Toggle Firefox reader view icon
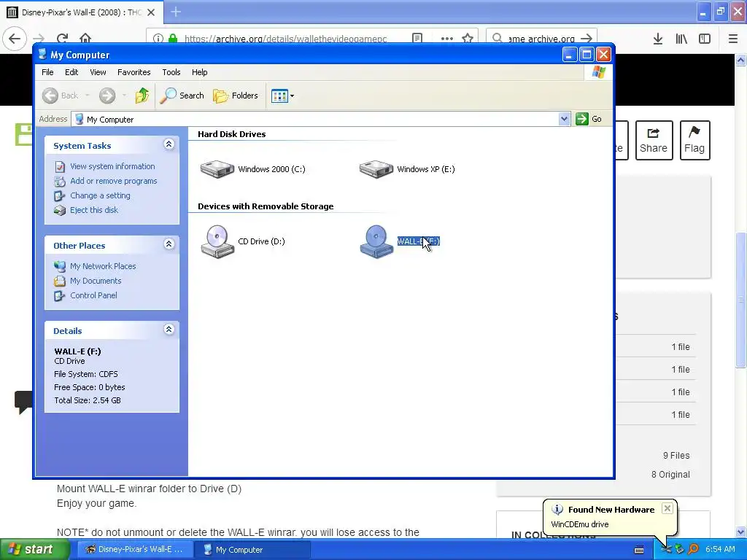Viewport: 747px width, 560px height. 417,38
